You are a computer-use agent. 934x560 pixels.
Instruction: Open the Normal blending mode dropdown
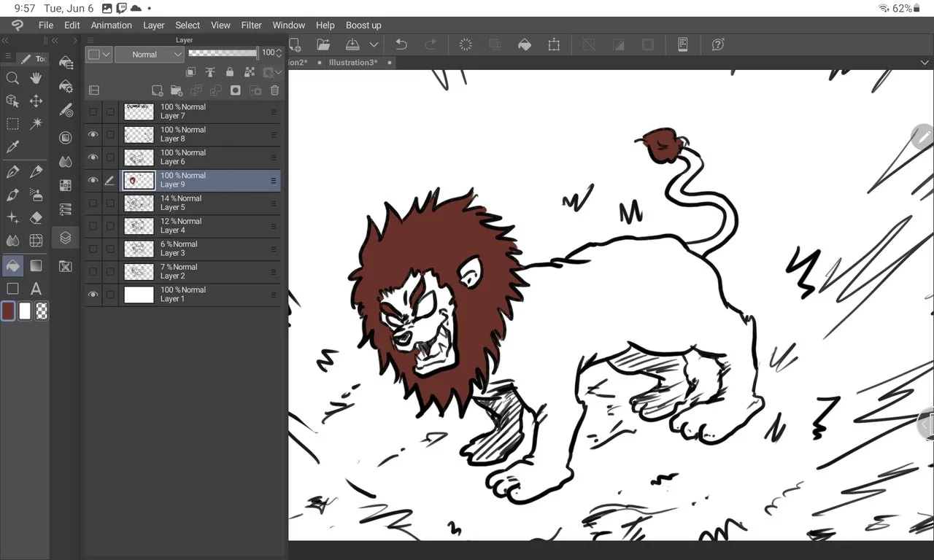coord(149,55)
